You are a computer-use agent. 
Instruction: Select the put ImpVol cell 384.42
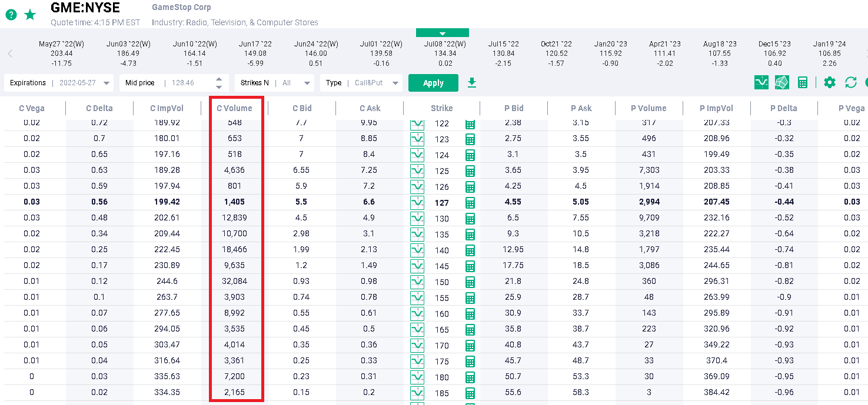(716, 392)
